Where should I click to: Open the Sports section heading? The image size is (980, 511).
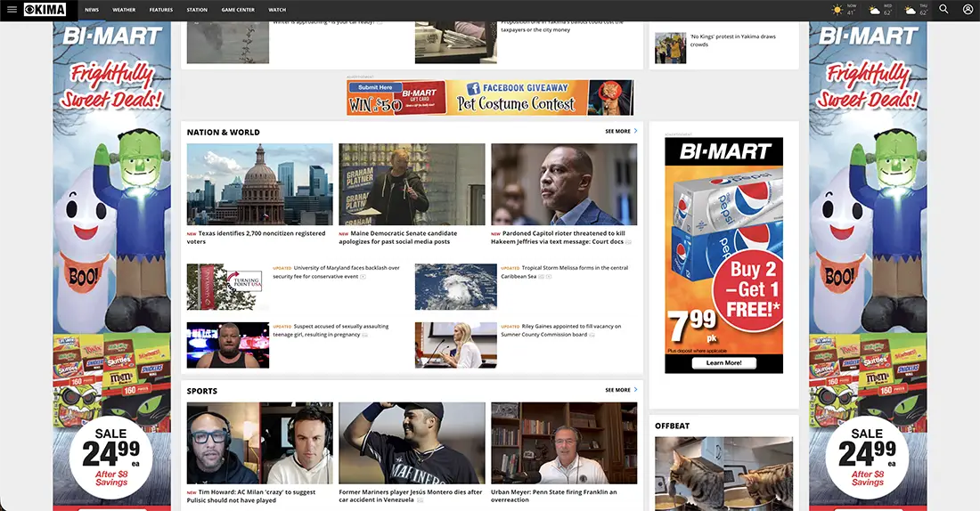click(x=202, y=391)
